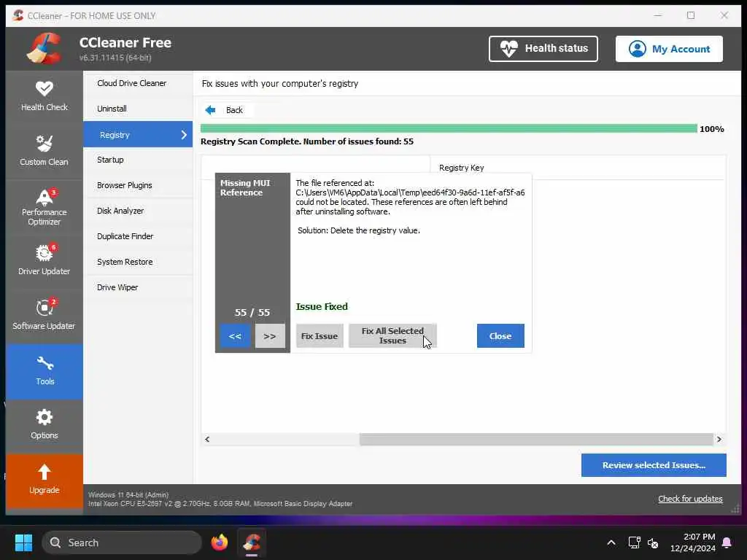Image resolution: width=747 pixels, height=560 pixels.
Task: Click the CCleaner logo in the header
Action: [x=44, y=49]
